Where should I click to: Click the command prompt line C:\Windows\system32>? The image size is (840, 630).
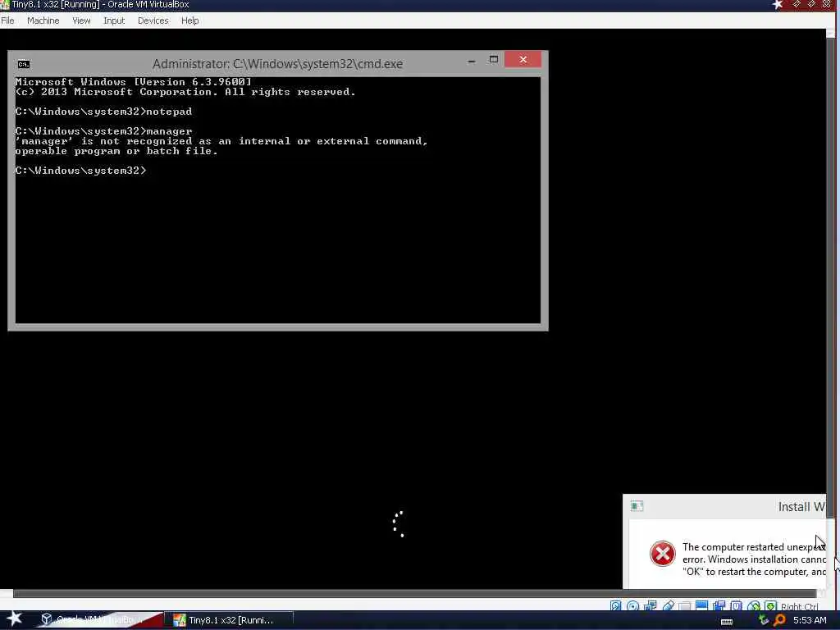[80, 171]
